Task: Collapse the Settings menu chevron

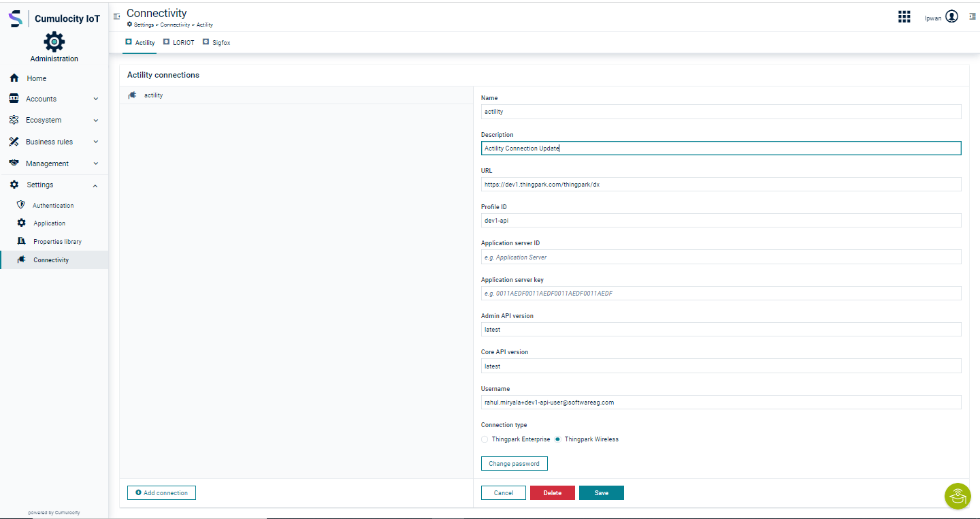Action: tap(95, 185)
